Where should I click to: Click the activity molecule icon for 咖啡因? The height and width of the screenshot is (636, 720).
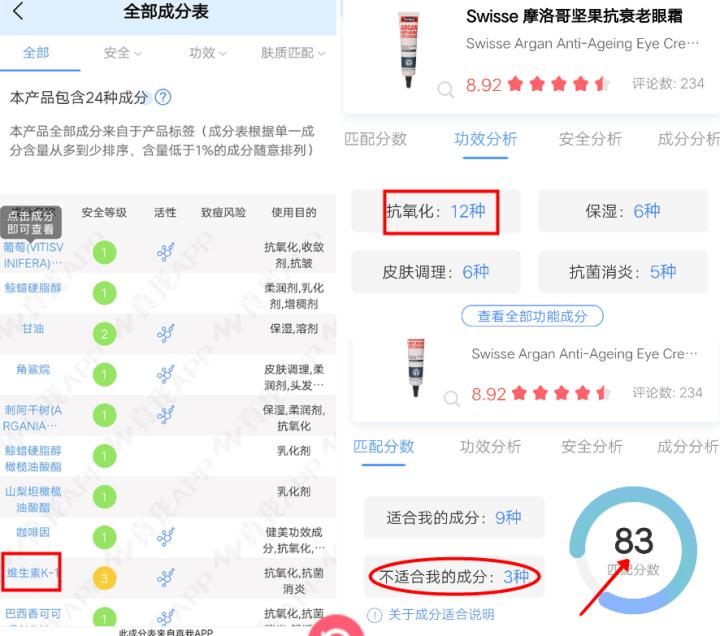165,537
